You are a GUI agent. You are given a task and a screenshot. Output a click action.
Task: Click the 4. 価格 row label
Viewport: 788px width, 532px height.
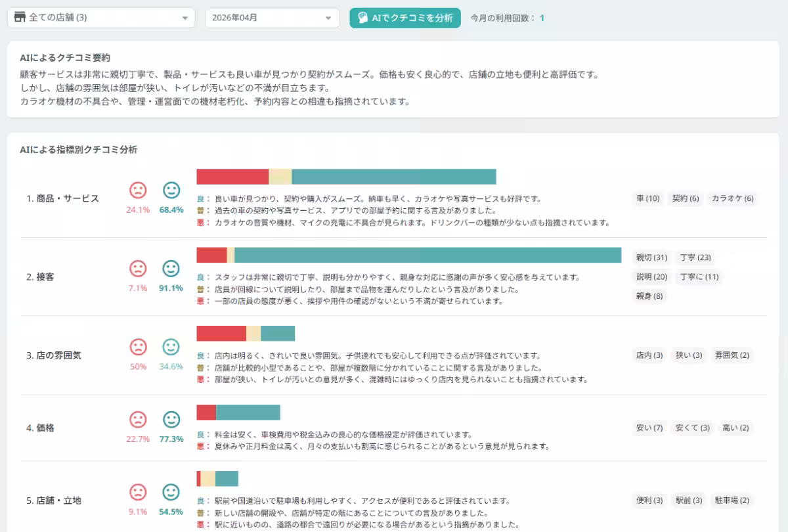pos(40,428)
